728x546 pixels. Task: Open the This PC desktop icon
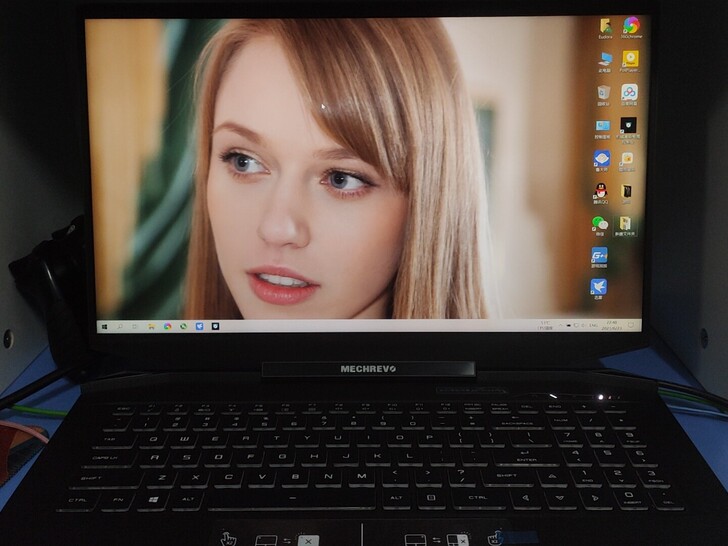click(604, 60)
